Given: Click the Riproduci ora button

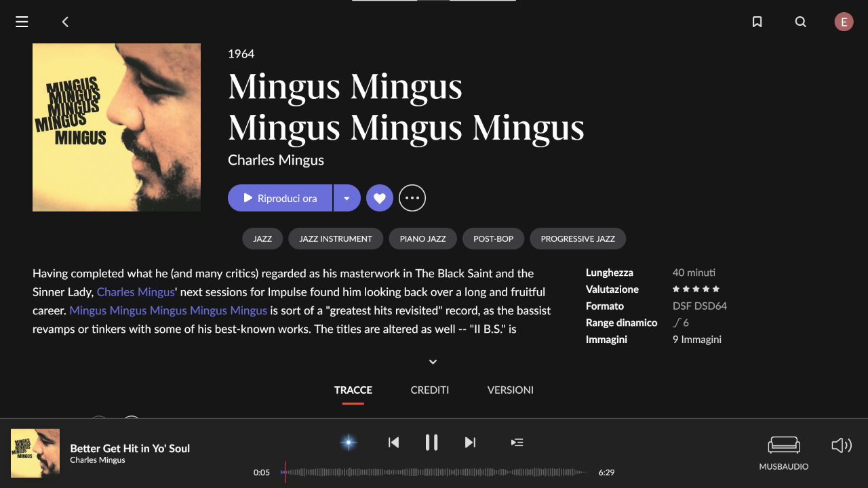Looking at the screenshot, I should [x=280, y=198].
